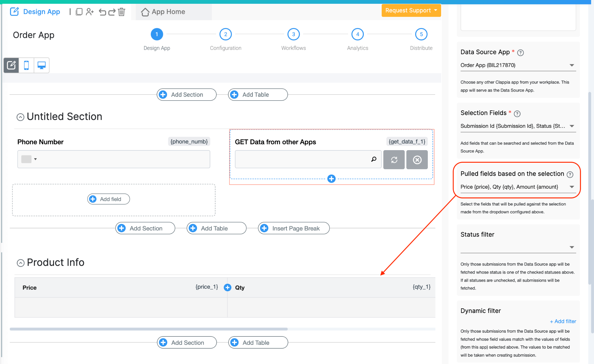Screen dimensions: 594x364
Task: Go to the App Home tab
Action: (x=168, y=12)
